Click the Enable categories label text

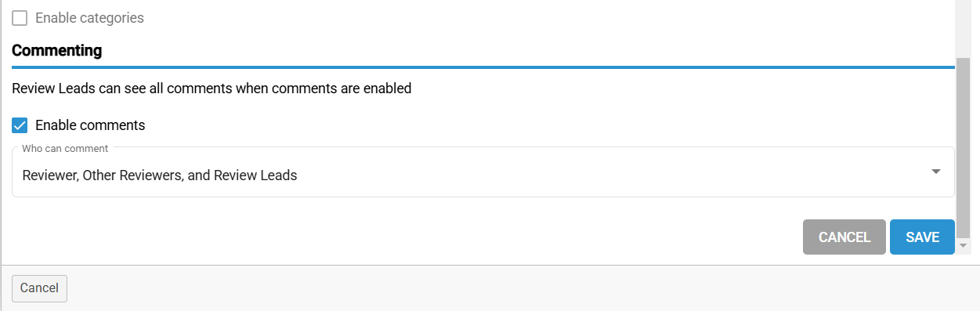pos(89,18)
